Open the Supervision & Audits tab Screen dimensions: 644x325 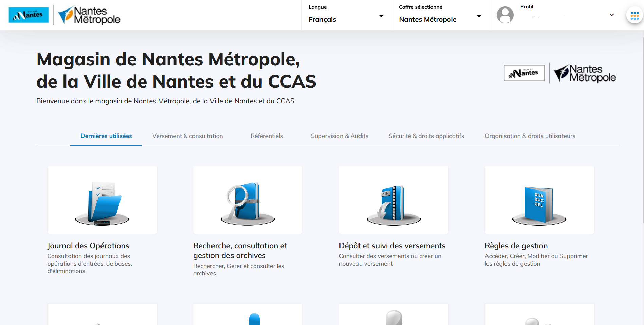coord(339,136)
